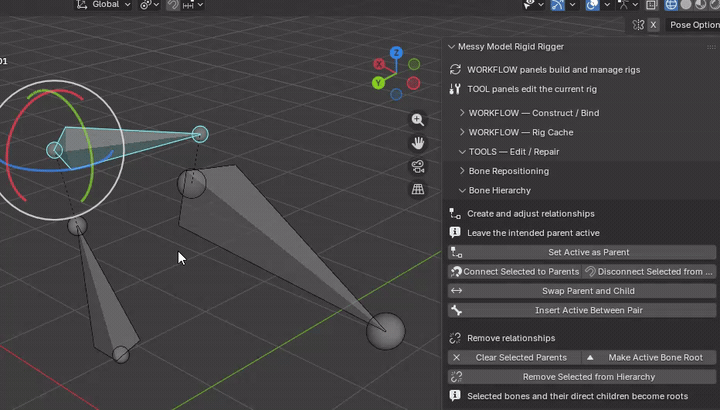Open the Global transform orientation dropdown
This screenshot has width=720, height=410.
[x=104, y=5]
